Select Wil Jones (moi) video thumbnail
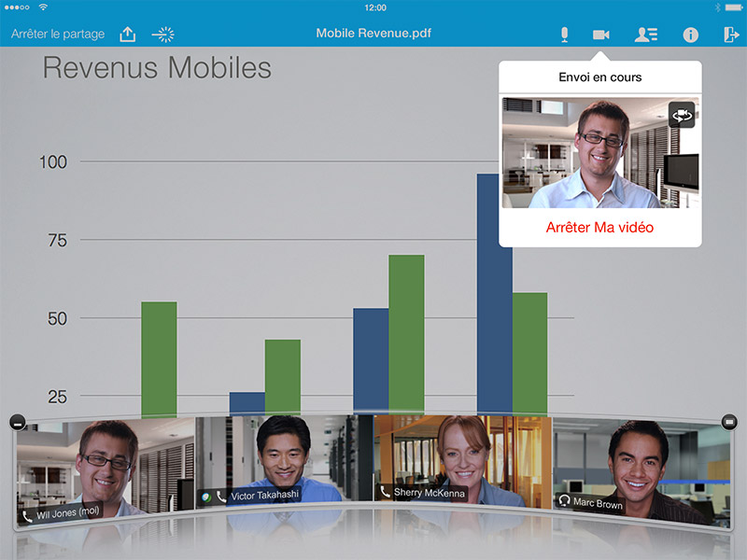The width and height of the screenshot is (747, 560). [x=105, y=467]
